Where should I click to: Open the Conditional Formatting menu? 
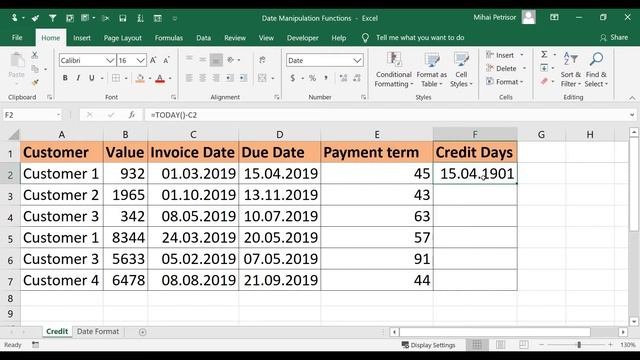tap(393, 69)
